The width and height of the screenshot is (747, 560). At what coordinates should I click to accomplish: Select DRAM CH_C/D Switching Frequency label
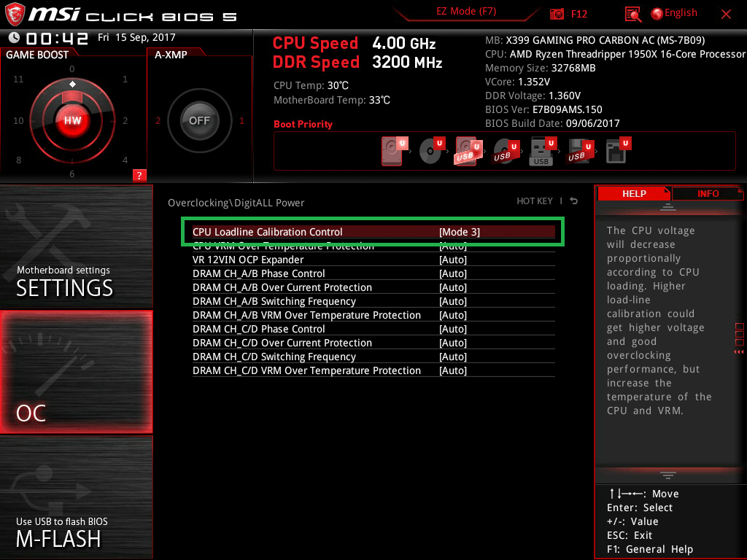click(x=274, y=356)
